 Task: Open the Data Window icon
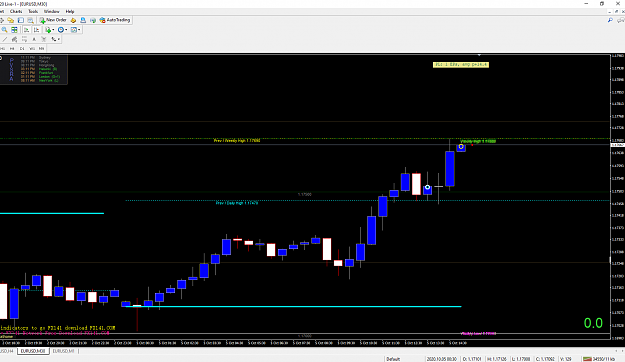point(30,20)
